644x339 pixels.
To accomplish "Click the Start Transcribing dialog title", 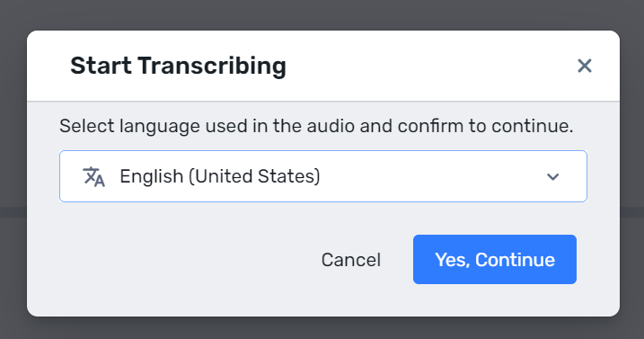I will [178, 66].
